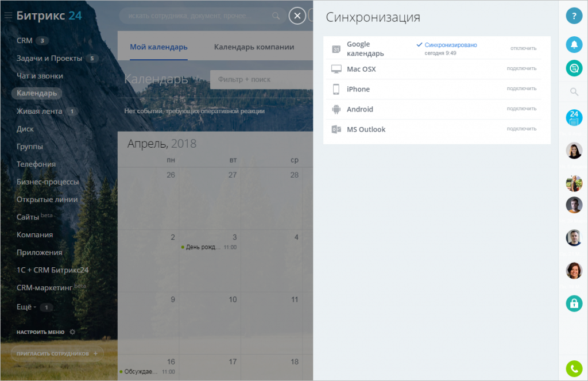Open Компания menu item
Viewport: 588px width, 381px height.
[34, 234]
